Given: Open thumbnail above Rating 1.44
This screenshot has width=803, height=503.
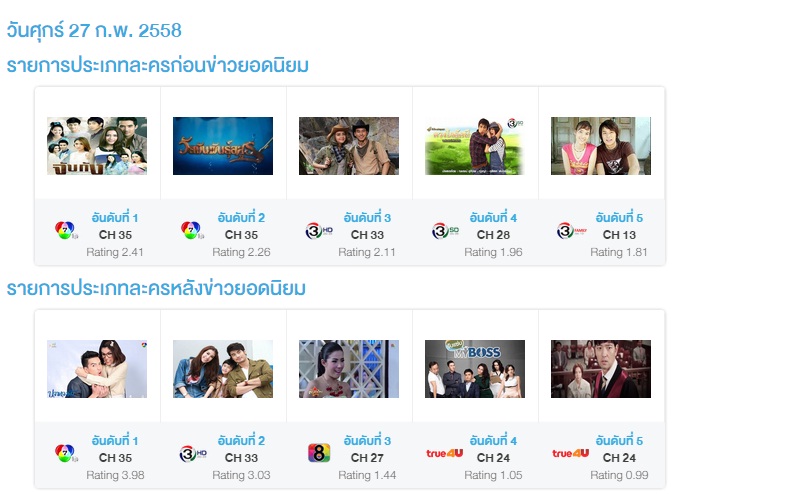Looking at the screenshot, I should coord(349,369).
